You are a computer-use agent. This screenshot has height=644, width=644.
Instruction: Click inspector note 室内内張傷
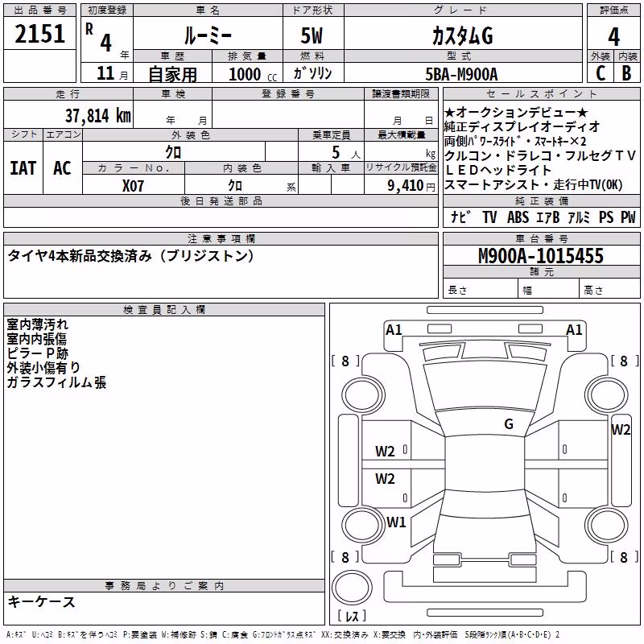(x=36, y=339)
